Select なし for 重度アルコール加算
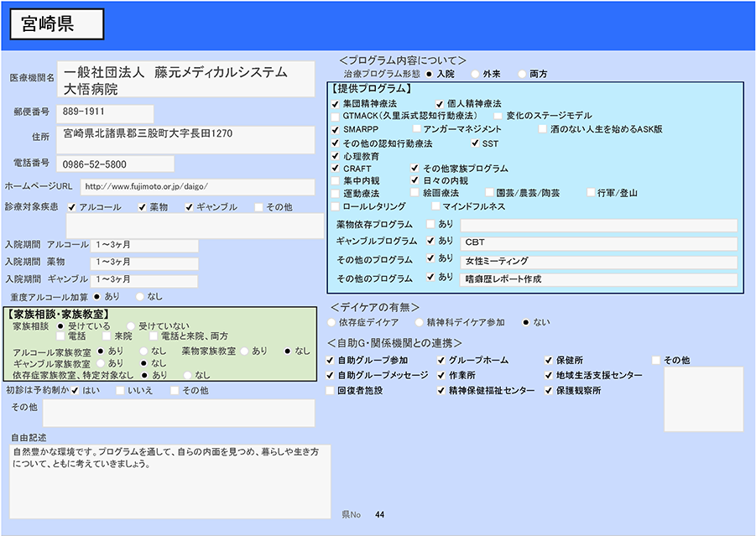 point(139,297)
